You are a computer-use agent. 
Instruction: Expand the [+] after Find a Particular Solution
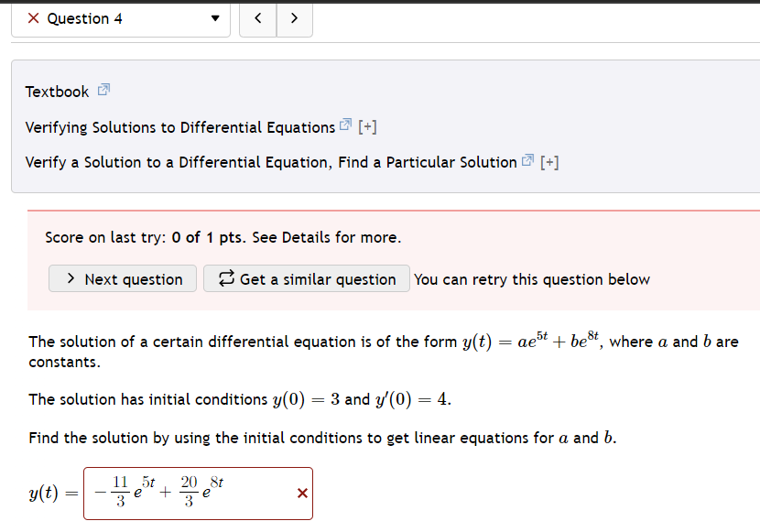coord(550,161)
